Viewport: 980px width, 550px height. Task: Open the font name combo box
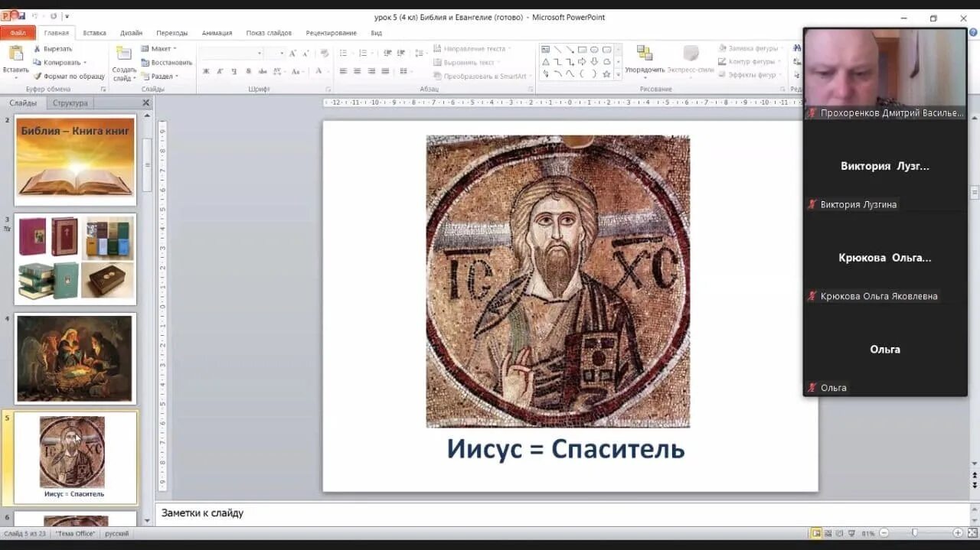(230, 54)
